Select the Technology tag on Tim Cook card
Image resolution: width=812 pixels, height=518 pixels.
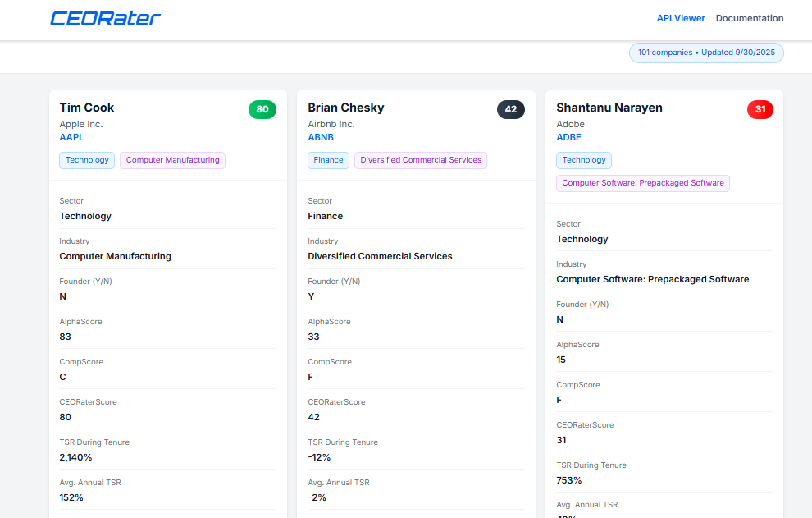[87, 160]
